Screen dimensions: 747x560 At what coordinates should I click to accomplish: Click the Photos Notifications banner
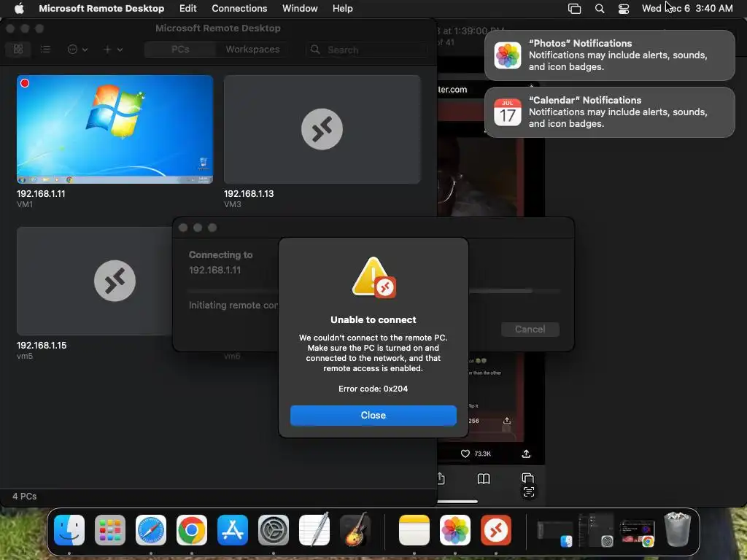pyautogui.click(x=609, y=55)
